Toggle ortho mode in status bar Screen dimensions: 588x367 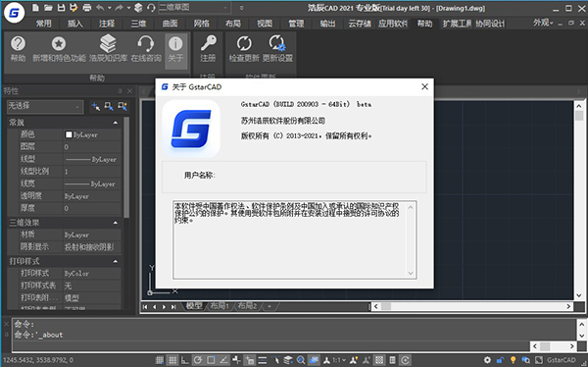coord(185,360)
